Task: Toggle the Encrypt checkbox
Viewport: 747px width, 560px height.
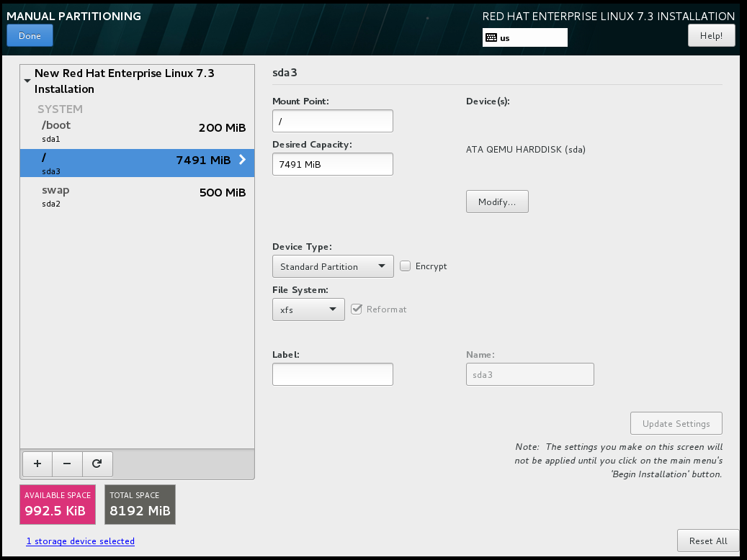Action: pos(405,266)
